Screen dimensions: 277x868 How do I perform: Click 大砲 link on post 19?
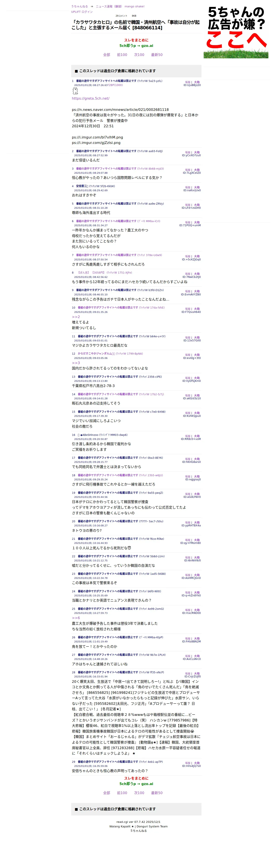(197, 494)
